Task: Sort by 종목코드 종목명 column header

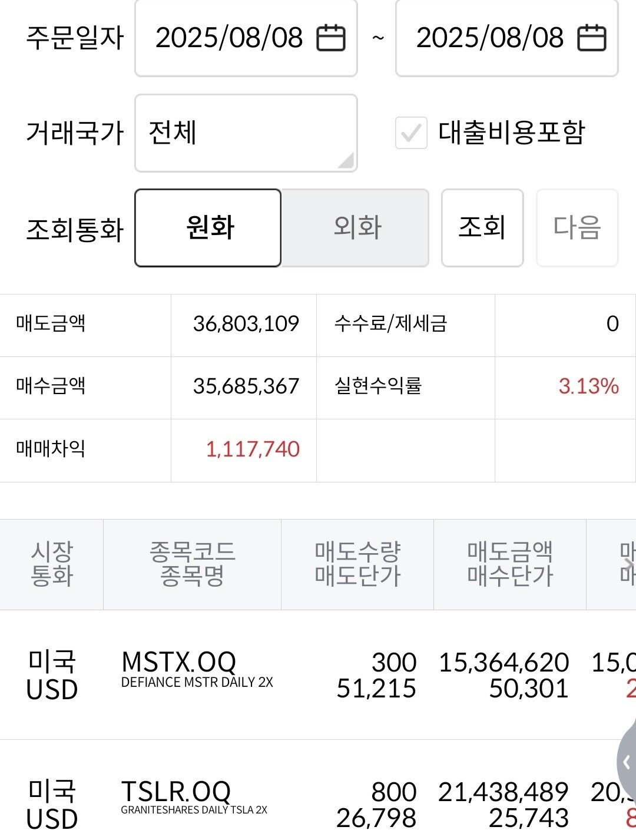Action: (x=193, y=564)
